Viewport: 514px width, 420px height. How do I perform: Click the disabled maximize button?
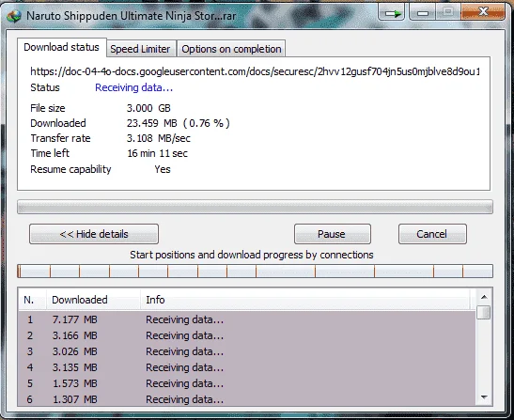pyautogui.click(x=448, y=12)
